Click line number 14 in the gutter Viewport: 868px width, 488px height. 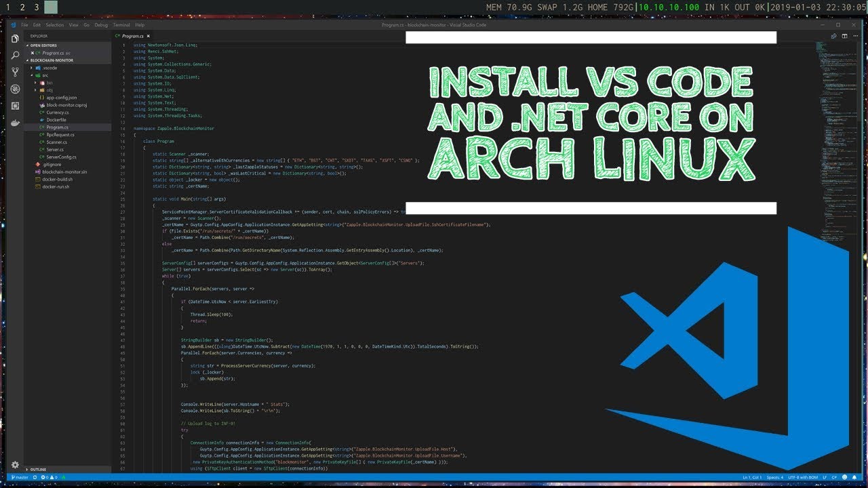(x=122, y=128)
